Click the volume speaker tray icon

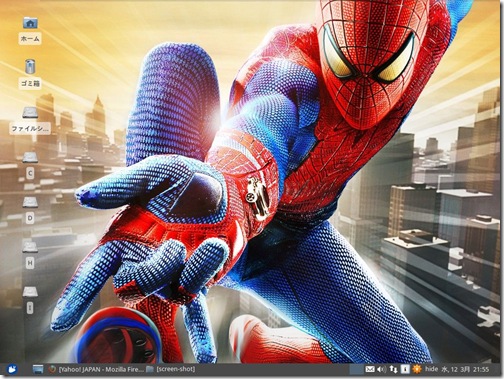coord(381,369)
